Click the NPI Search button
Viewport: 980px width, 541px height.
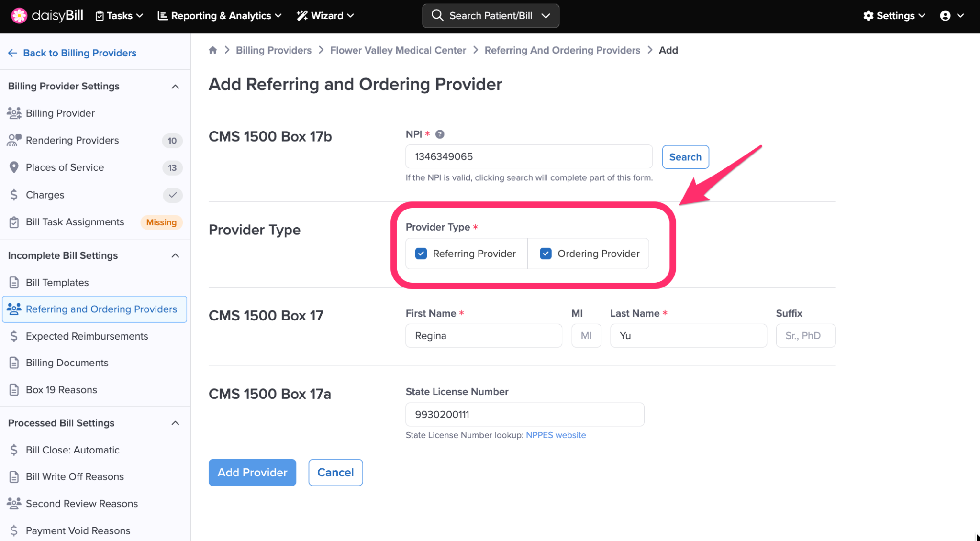point(685,157)
